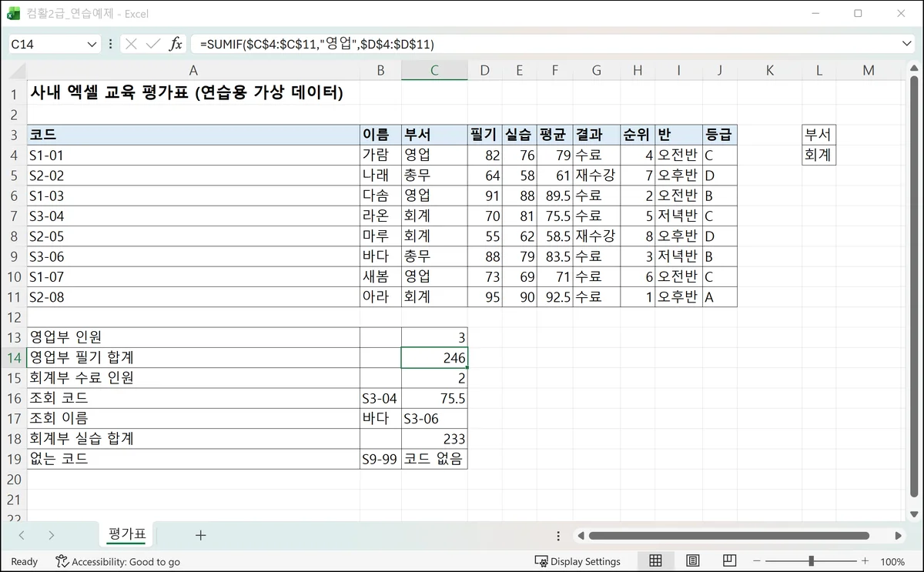Click the Ready status indicator
The width and height of the screenshot is (924, 572).
click(24, 561)
